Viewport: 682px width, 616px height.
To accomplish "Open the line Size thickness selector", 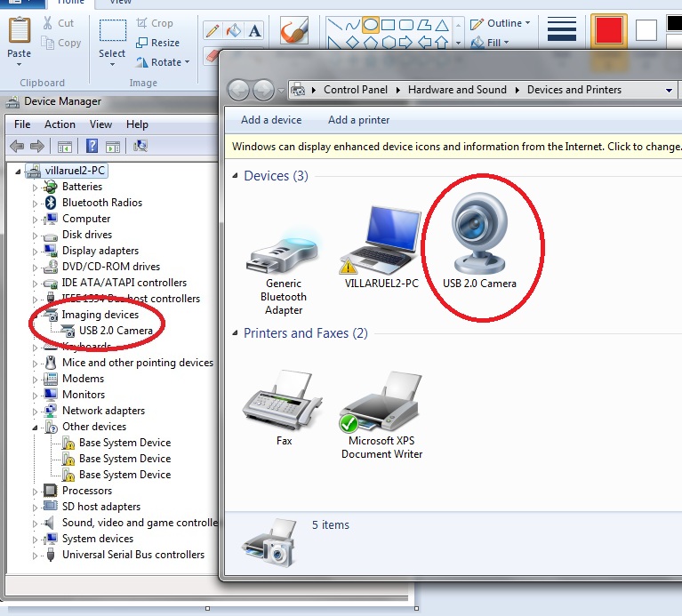I will click(562, 29).
